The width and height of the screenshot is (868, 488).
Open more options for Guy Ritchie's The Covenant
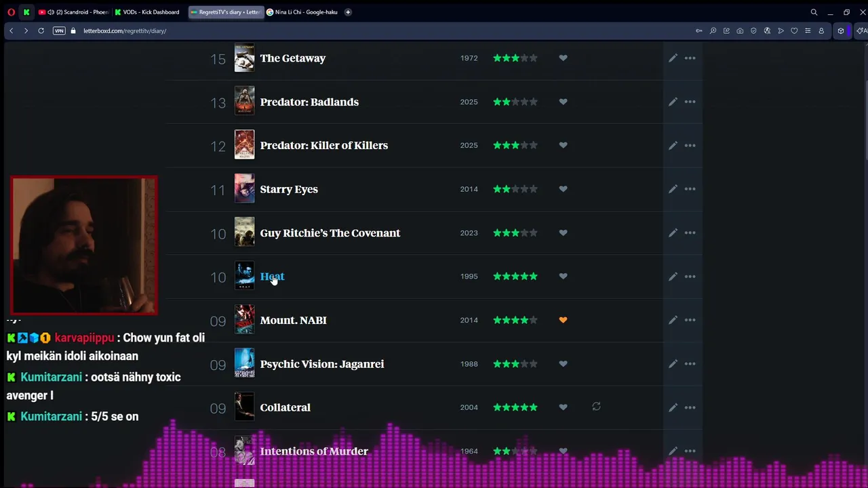click(x=690, y=232)
